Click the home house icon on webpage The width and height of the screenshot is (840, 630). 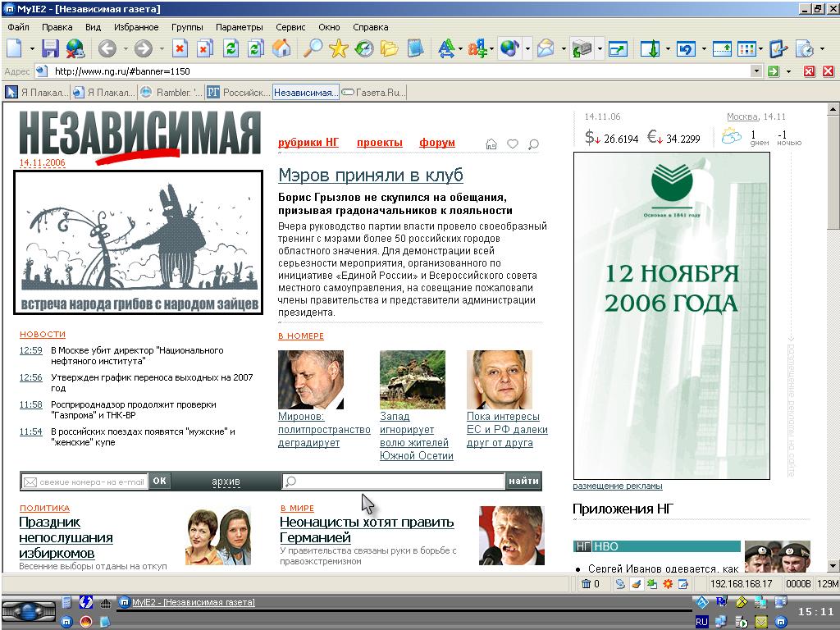[491, 144]
